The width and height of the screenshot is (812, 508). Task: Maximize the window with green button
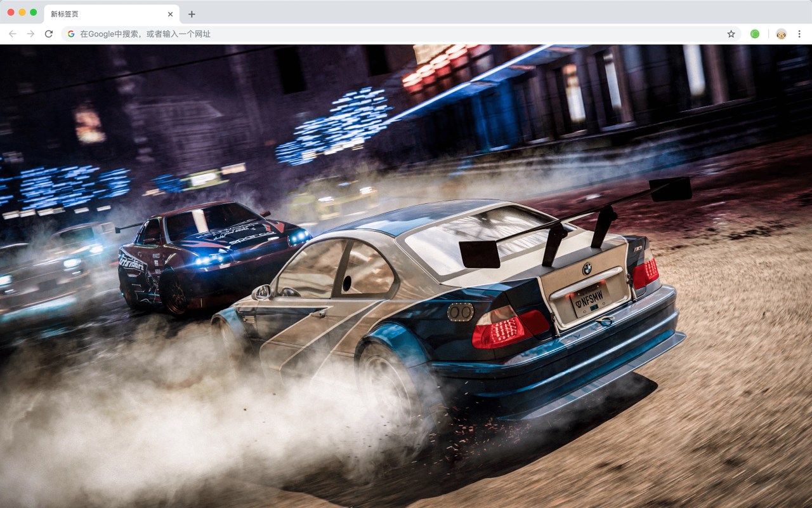pyautogui.click(x=34, y=12)
